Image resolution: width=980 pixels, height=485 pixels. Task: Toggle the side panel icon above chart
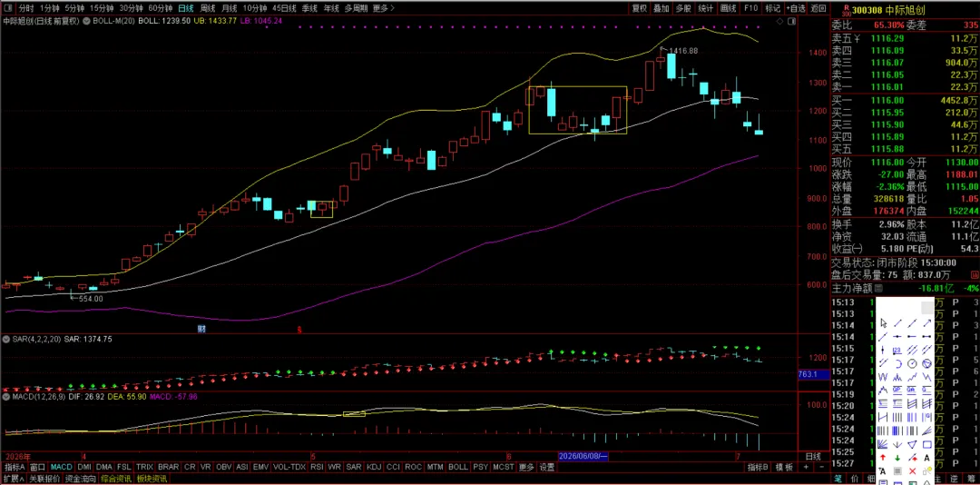tap(792, 21)
